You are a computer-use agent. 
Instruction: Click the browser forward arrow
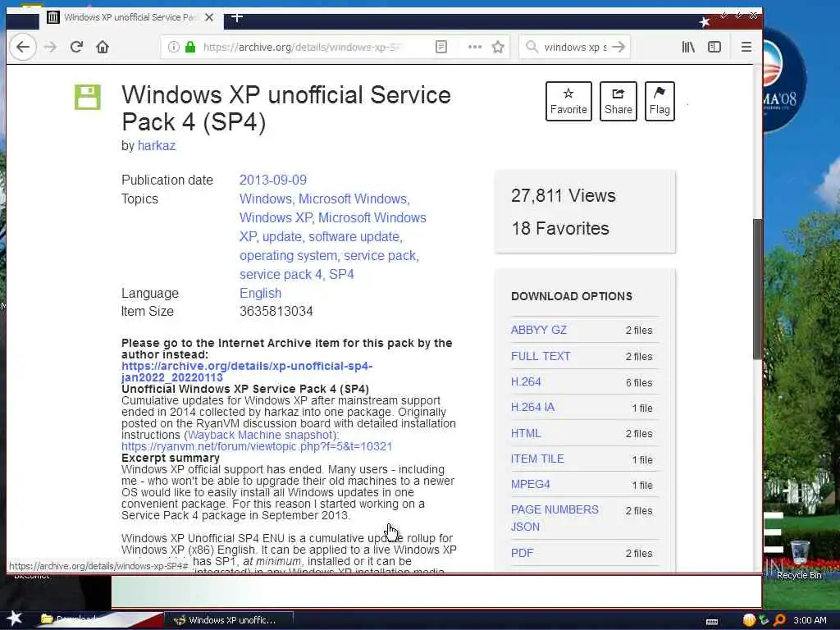pos(50,47)
